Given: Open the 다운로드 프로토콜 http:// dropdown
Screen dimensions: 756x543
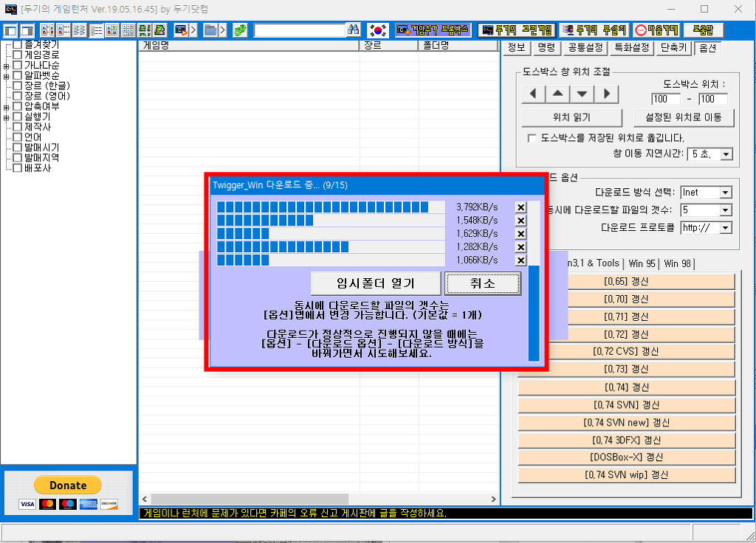Looking at the screenshot, I should click(x=726, y=228).
